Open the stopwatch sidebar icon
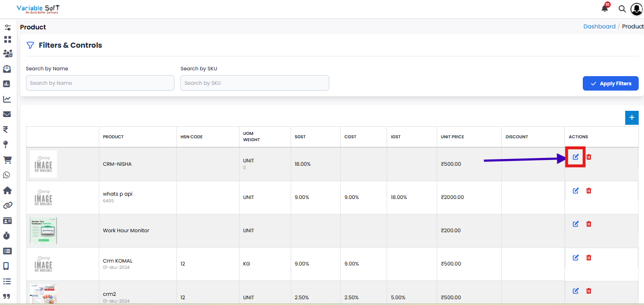This screenshot has width=644, height=305. pos(7,236)
